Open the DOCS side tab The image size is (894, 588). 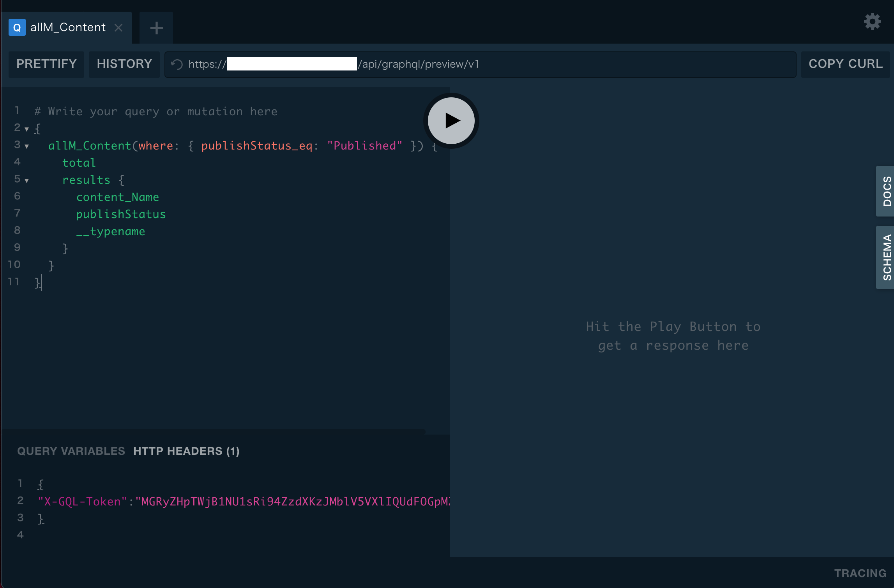point(885,191)
